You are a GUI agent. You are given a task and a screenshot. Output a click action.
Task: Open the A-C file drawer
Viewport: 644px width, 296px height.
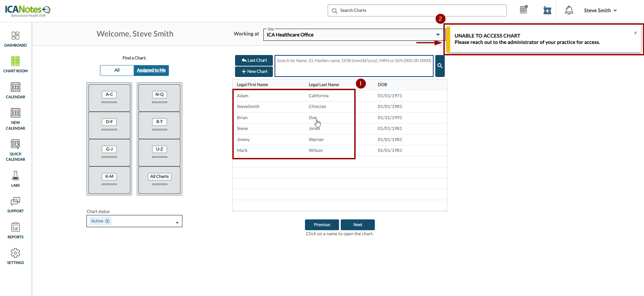click(109, 98)
